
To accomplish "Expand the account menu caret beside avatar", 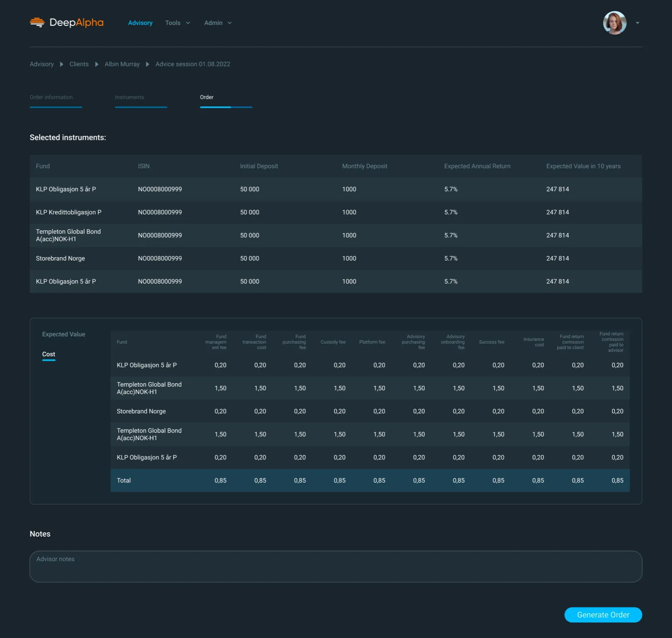I will pos(637,23).
